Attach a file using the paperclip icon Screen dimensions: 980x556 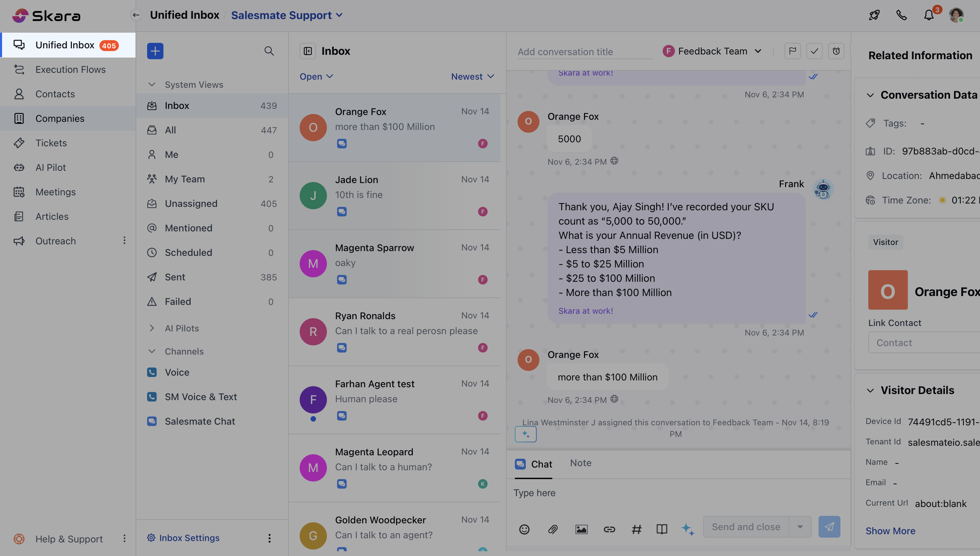pos(552,529)
